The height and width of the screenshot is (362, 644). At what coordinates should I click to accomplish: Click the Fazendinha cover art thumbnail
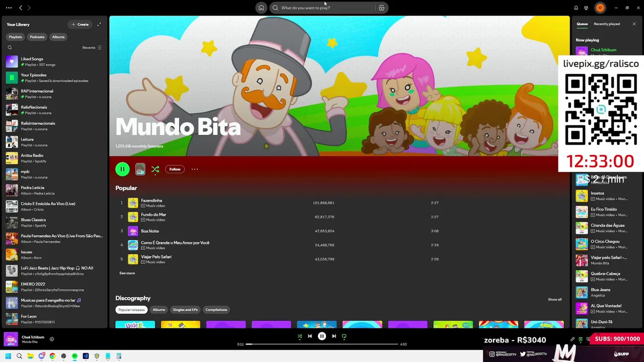pos(133,203)
